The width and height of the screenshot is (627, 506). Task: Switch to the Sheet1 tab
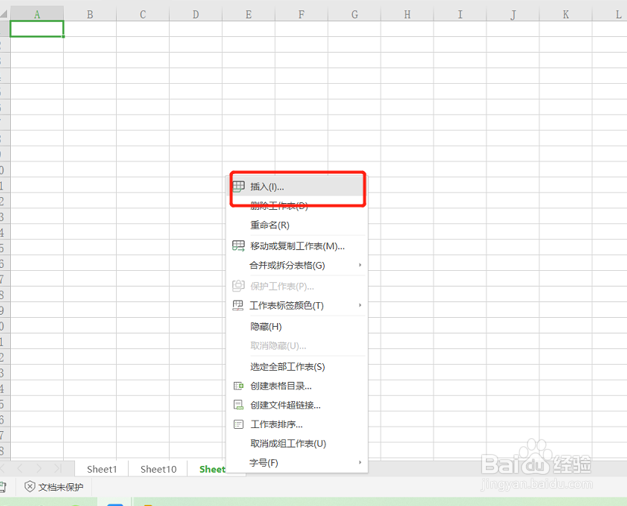(102, 469)
